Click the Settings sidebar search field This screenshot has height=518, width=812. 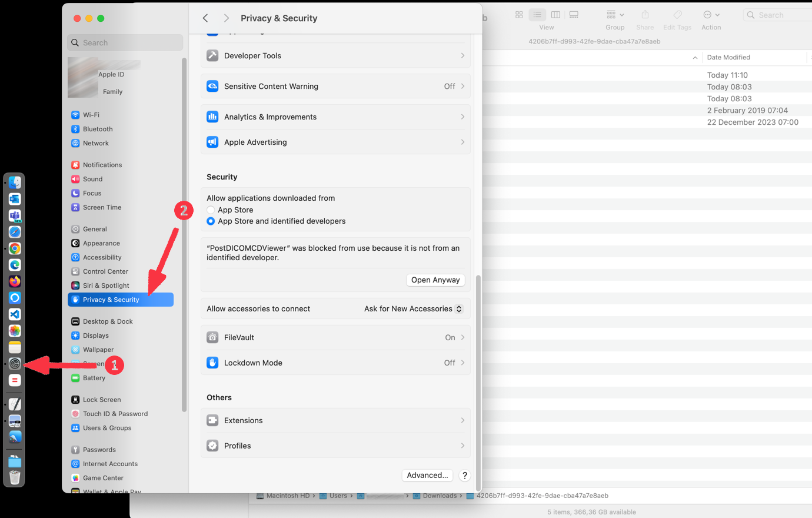(x=124, y=42)
